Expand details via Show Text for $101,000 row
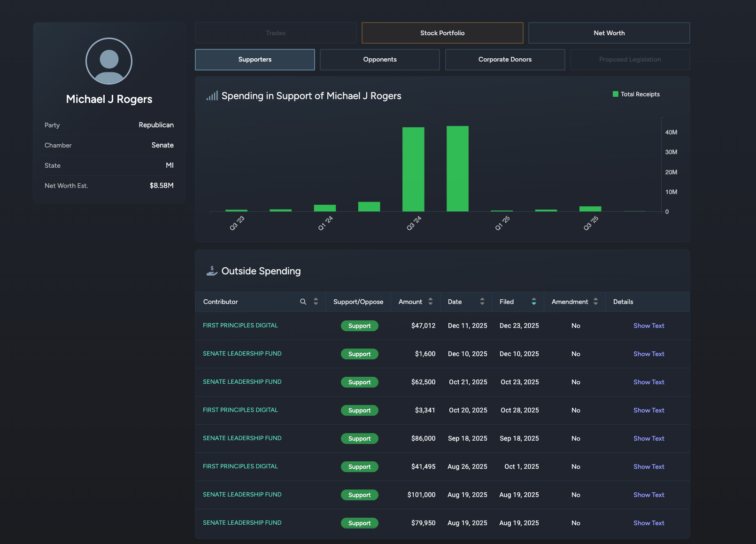This screenshot has width=756, height=544. click(x=648, y=495)
